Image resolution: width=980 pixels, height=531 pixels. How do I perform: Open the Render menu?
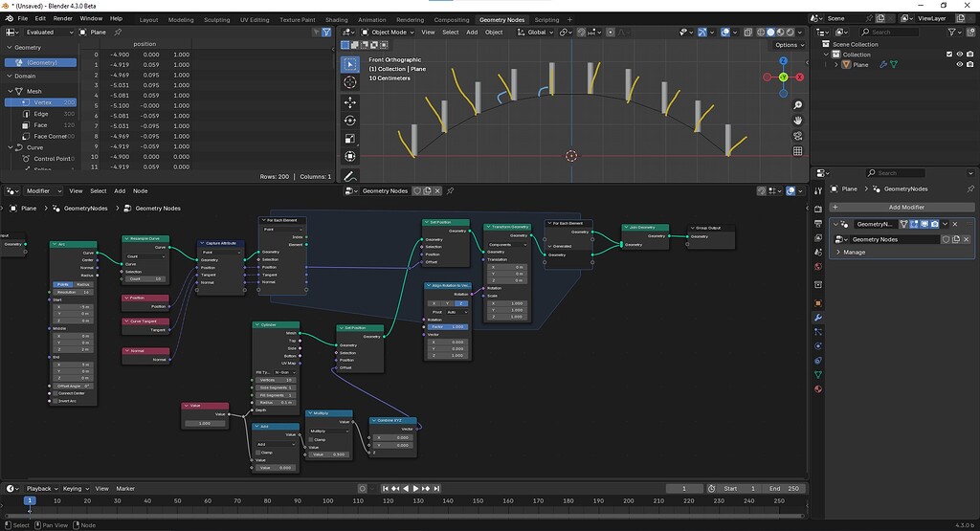click(x=62, y=18)
